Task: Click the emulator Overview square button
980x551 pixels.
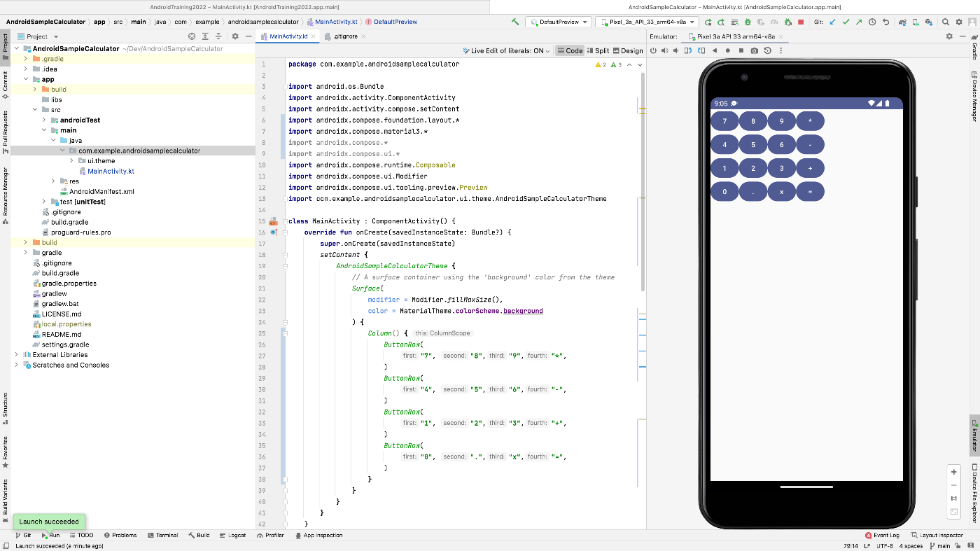Action: 741,50
